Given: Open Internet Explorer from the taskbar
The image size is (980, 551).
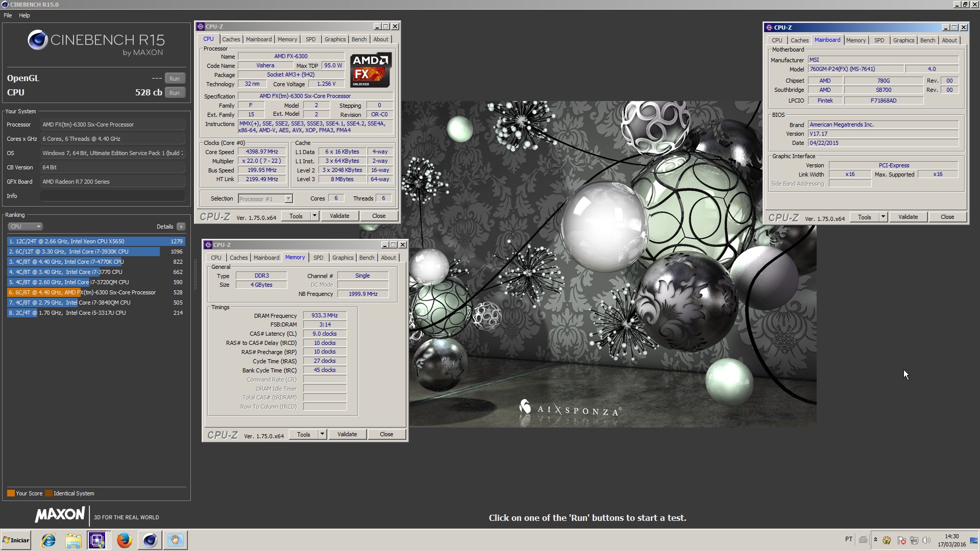Looking at the screenshot, I should [48, 540].
